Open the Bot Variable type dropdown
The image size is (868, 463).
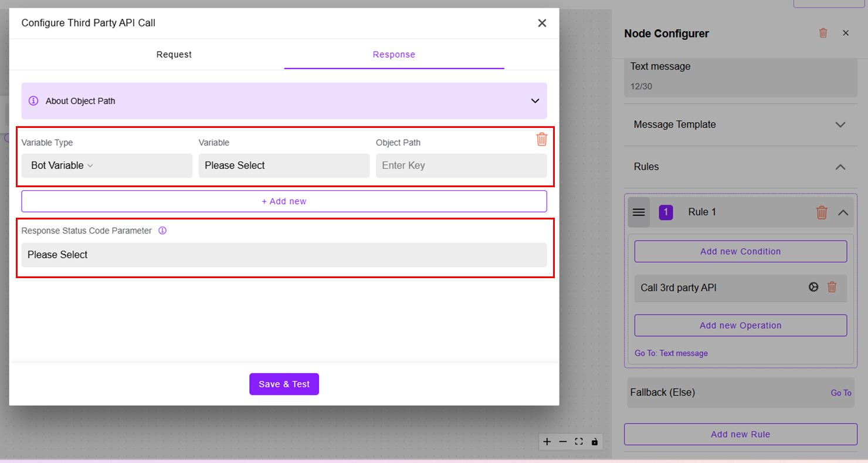pos(107,165)
